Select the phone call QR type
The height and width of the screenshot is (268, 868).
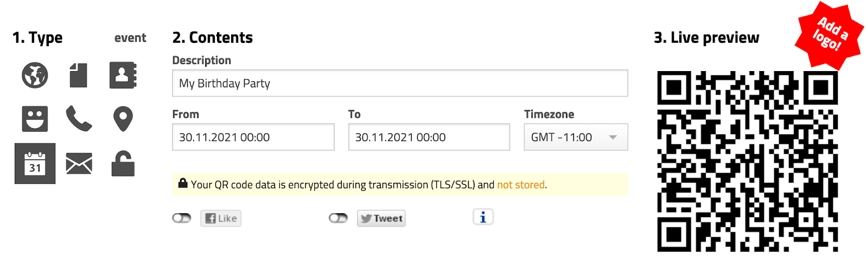pos(79,119)
